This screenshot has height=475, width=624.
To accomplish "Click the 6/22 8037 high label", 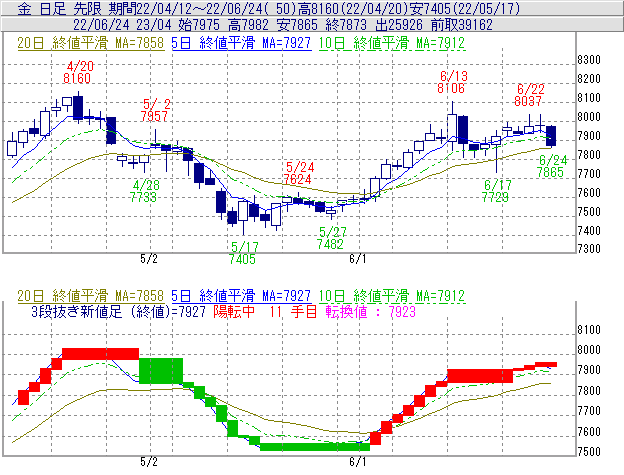I will click(x=529, y=95).
